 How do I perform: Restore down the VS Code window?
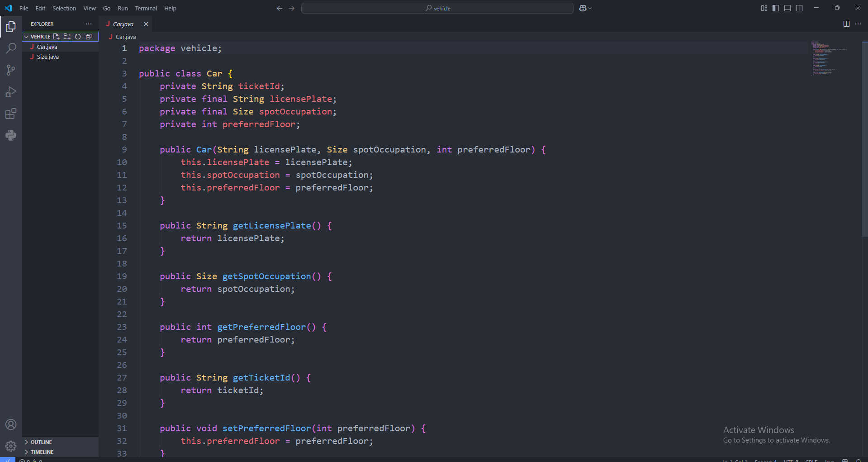pos(837,8)
